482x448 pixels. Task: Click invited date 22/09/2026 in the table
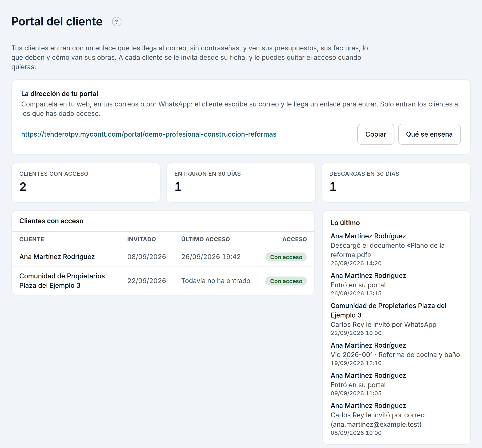147,281
